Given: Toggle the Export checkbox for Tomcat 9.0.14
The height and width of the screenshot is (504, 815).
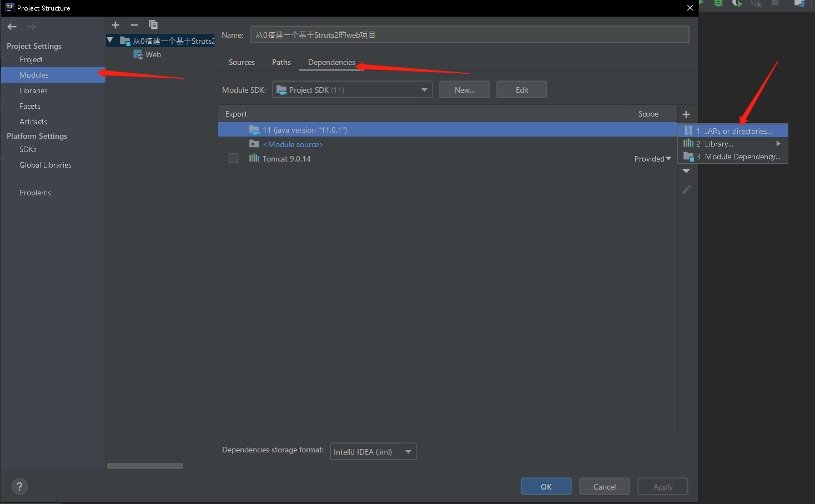Looking at the screenshot, I should point(234,159).
